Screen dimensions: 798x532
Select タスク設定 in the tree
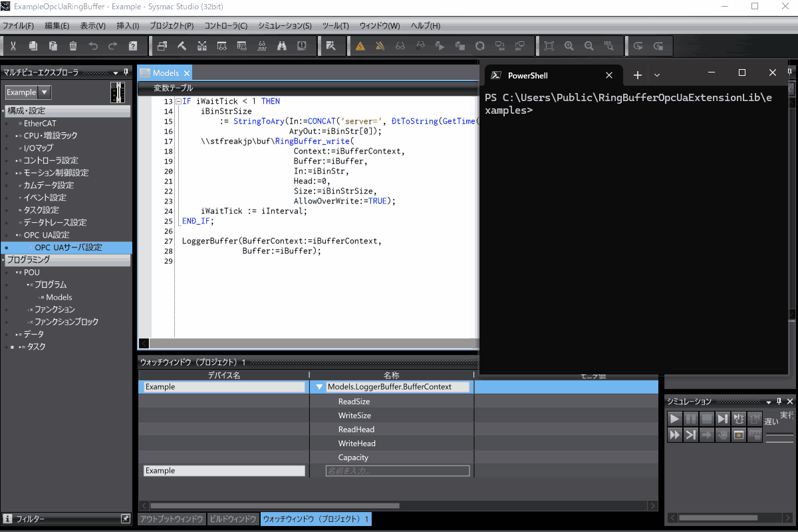click(41, 210)
